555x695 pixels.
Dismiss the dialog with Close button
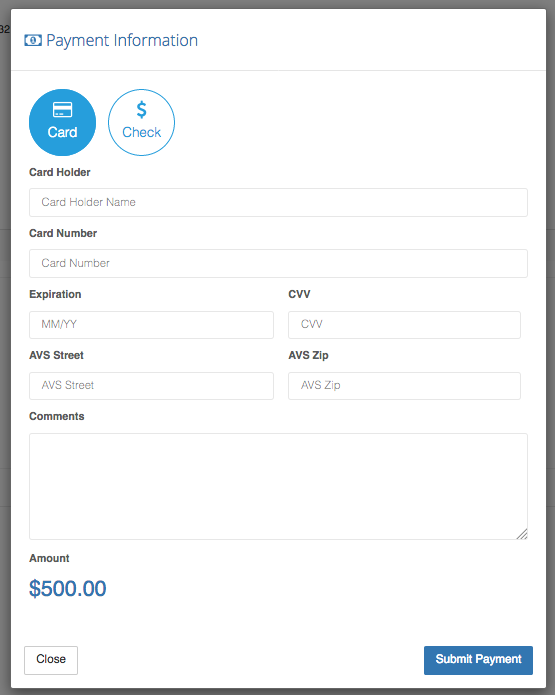[x=51, y=660]
